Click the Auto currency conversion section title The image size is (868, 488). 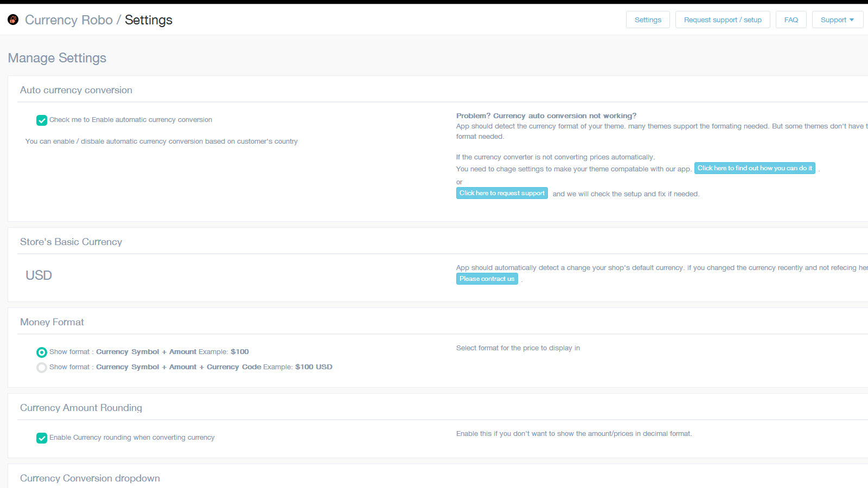pos(76,90)
